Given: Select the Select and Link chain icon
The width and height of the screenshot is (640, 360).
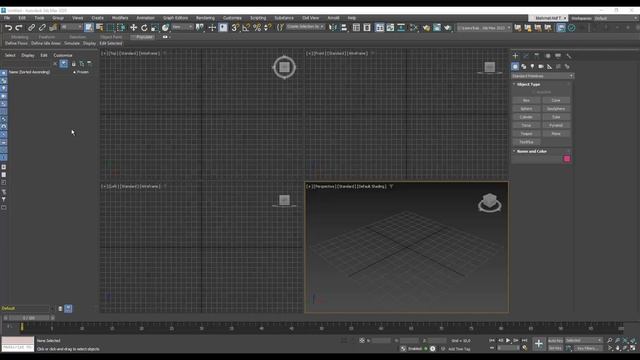Looking at the screenshot, I should click(x=31, y=28).
